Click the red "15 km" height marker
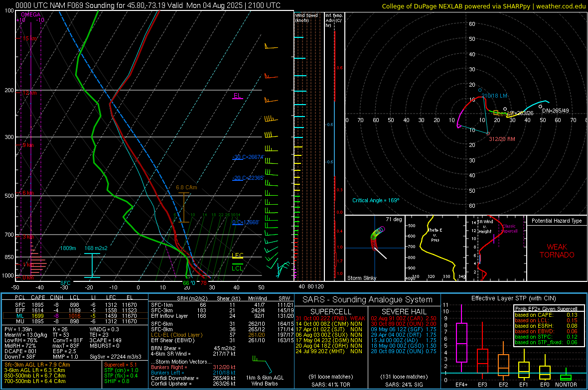The width and height of the screenshot is (588, 390). pyautogui.click(x=29, y=39)
